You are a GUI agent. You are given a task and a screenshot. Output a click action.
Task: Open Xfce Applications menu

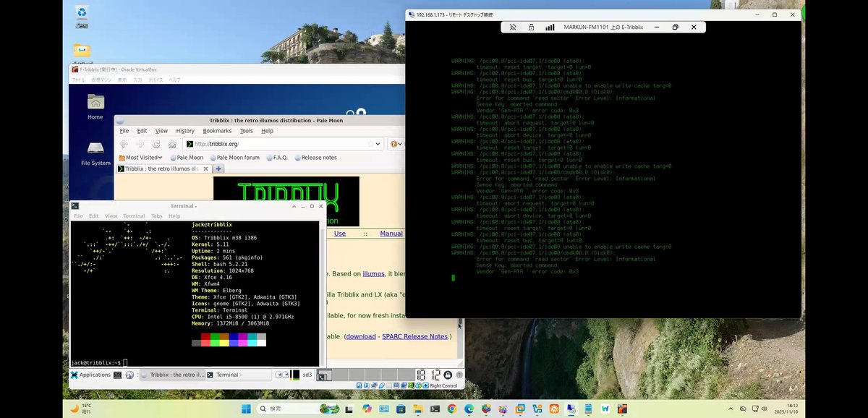click(90, 375)
